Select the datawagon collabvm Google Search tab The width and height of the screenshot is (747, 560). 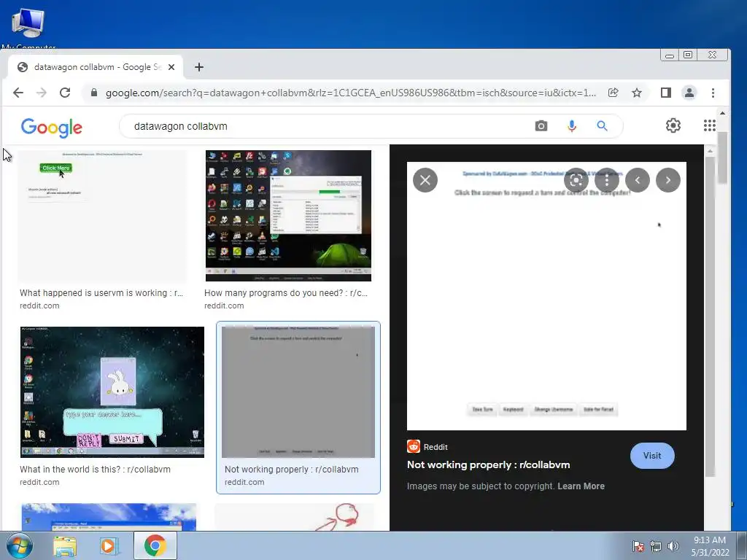pos(96,67)
